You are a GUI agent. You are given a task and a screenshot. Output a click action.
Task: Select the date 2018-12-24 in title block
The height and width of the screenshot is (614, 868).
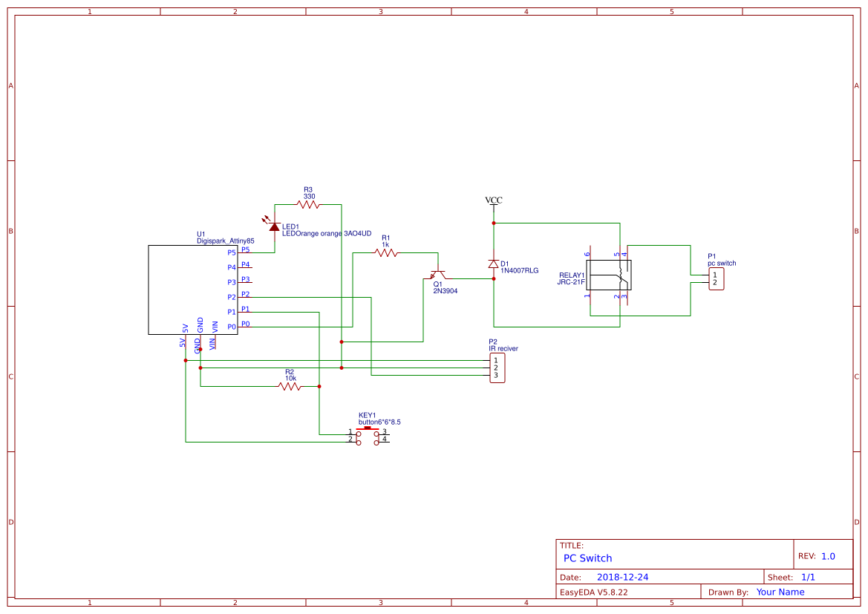[x=623, y=576]
